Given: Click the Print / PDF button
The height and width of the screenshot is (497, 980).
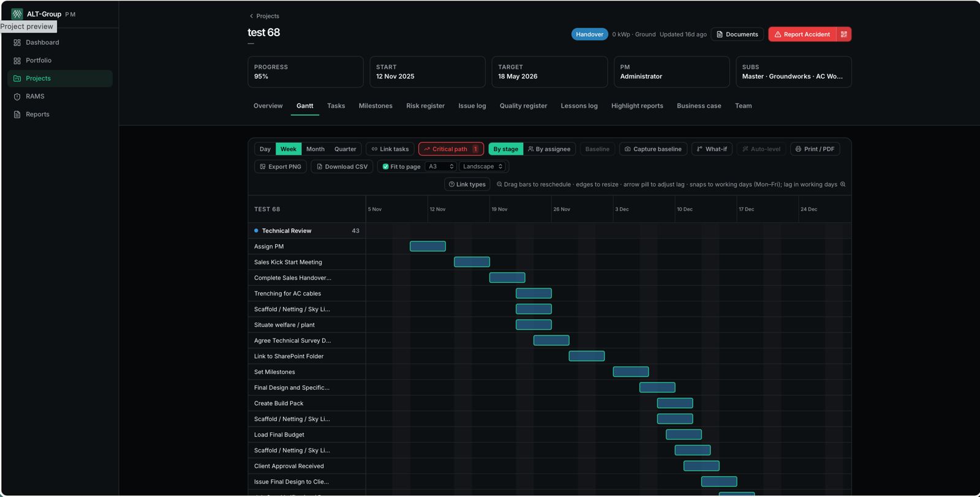Looking at the screenshot, I should [815, 149].
